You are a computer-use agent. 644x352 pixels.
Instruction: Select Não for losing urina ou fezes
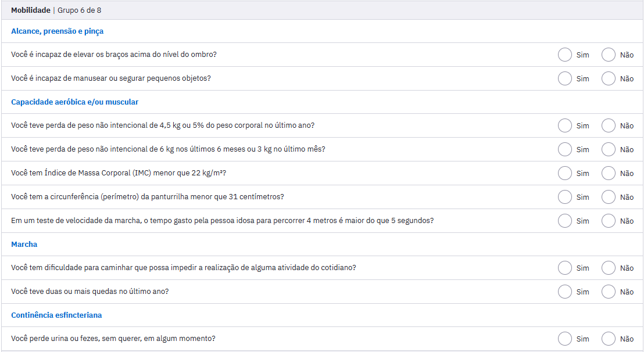point(609,339)
